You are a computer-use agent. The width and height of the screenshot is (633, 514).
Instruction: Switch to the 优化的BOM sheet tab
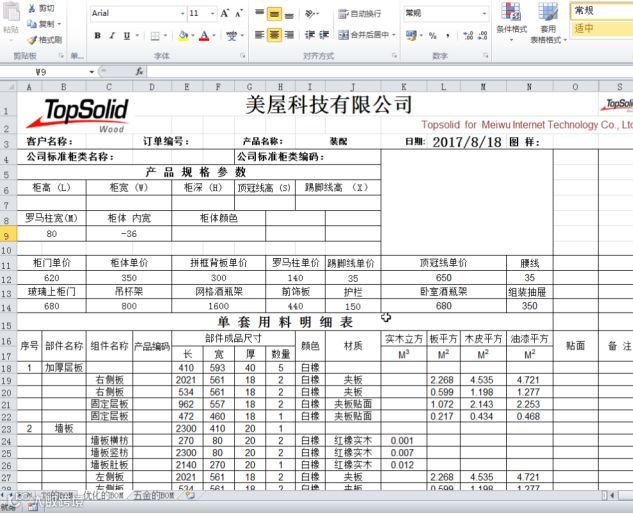103,495
